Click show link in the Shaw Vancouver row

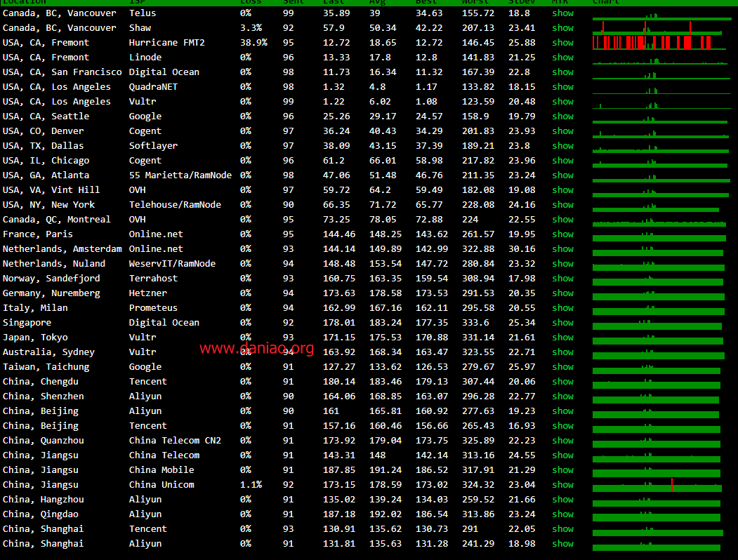tap(562, 28)
